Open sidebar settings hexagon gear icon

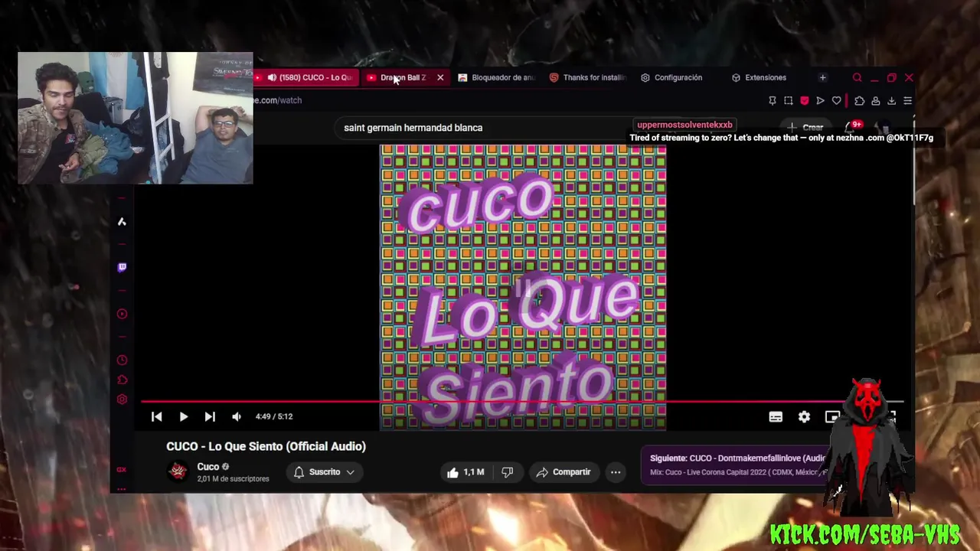tap(122, 399)
